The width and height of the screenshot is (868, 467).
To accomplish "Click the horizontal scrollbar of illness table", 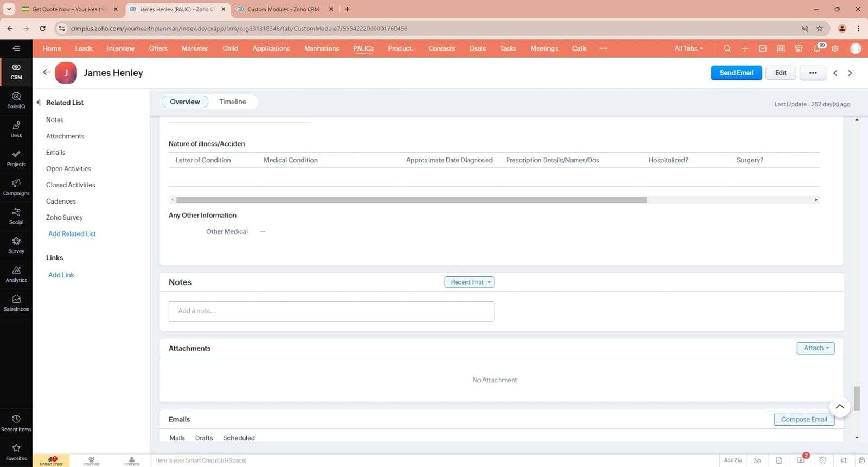I will click(411, 200).
